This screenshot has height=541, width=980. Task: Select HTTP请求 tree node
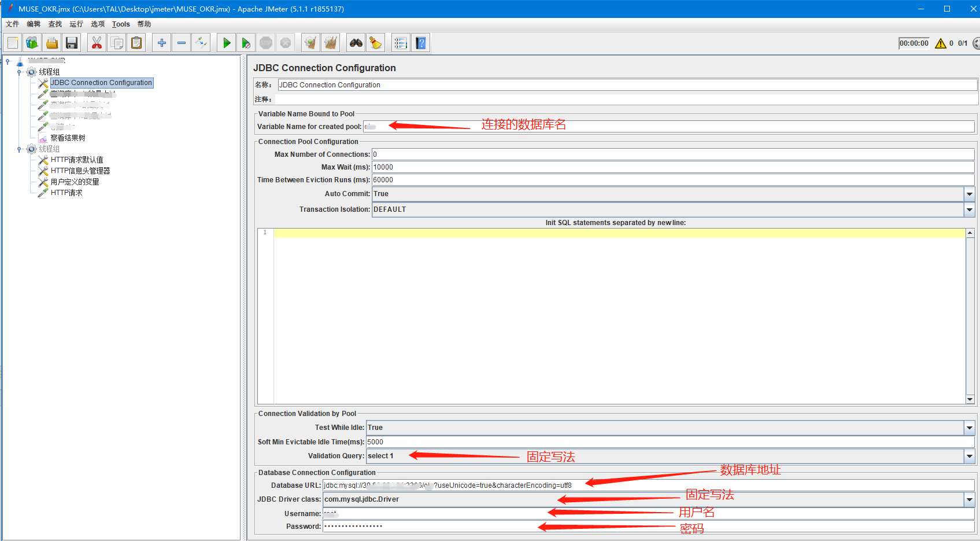tap(66, 193)
